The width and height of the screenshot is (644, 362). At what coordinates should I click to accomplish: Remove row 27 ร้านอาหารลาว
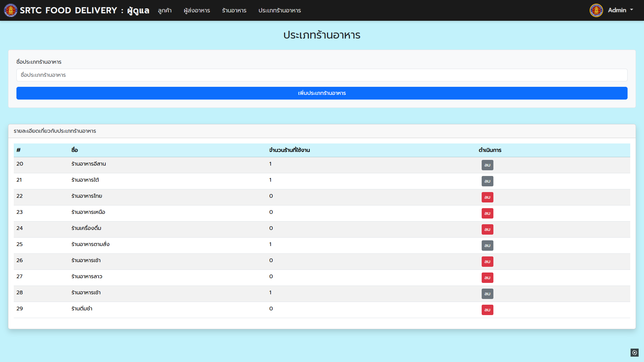coord(487,278)
